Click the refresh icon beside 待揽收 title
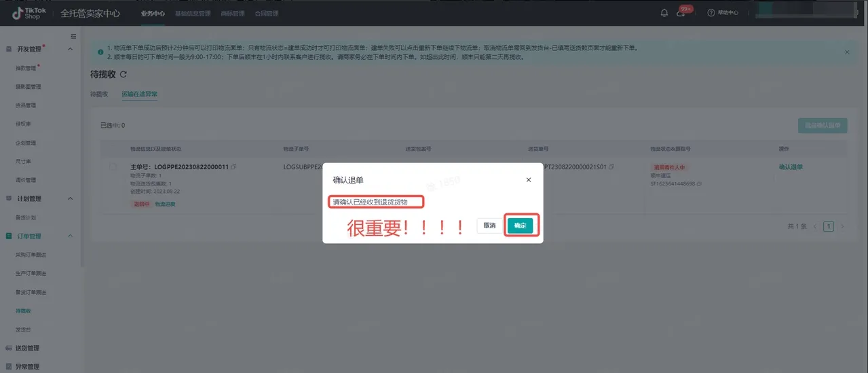This screenshot has width=868, height=373. pos(123,74)
